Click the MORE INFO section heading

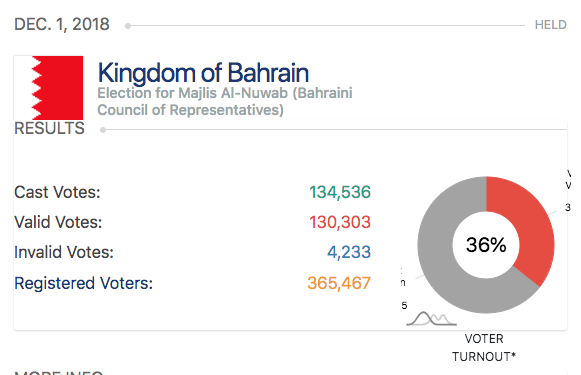coord(59,372)
